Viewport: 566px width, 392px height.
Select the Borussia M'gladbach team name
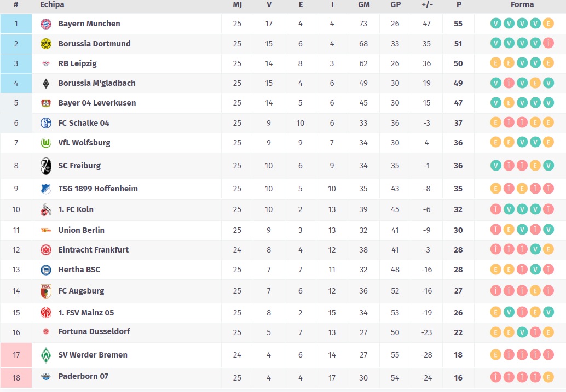[x=97, y=83]
